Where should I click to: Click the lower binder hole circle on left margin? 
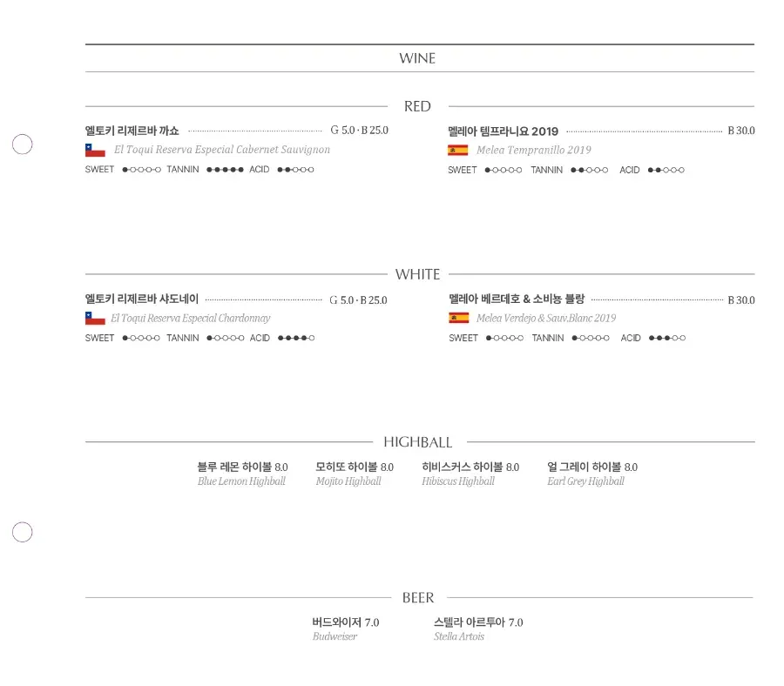(x=22, y=532)
